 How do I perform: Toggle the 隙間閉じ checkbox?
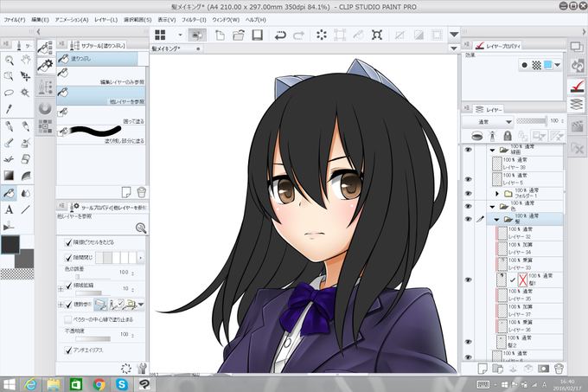pyautogui.click(x=68, y=258)
